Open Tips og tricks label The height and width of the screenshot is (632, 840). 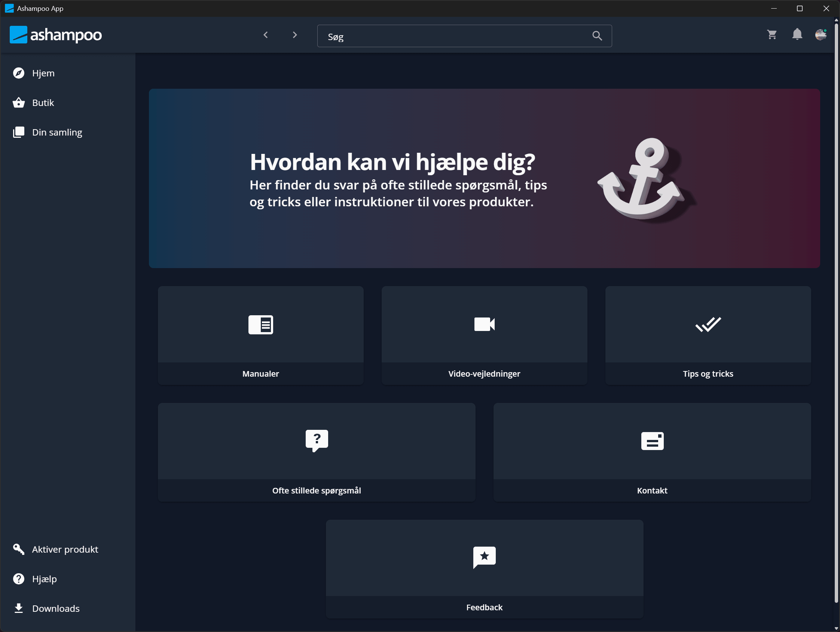pos(708,374)
